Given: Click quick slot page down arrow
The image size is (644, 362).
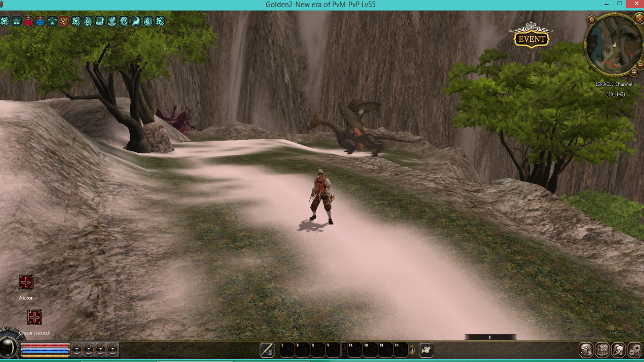Looking at the screenshot, I should pyautogui.click(x=412, y=354).
